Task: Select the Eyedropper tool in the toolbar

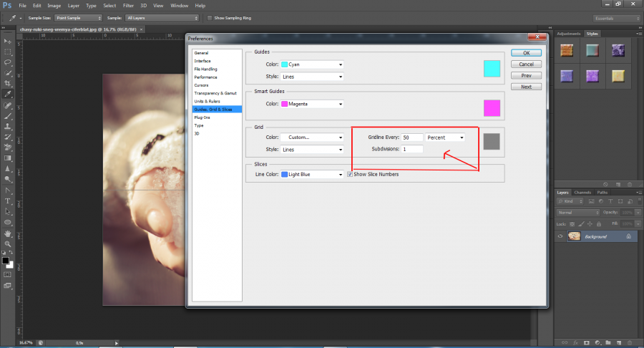Action: 8,94
